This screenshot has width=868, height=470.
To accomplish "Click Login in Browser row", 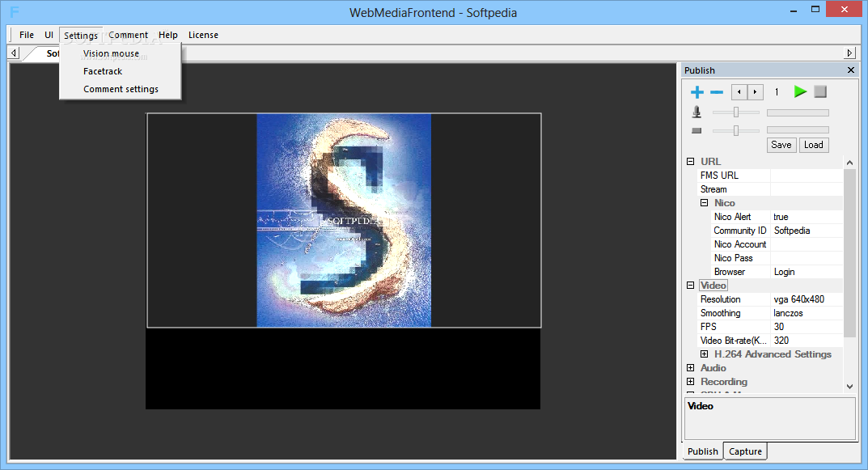I will click(x=806, y=272).
